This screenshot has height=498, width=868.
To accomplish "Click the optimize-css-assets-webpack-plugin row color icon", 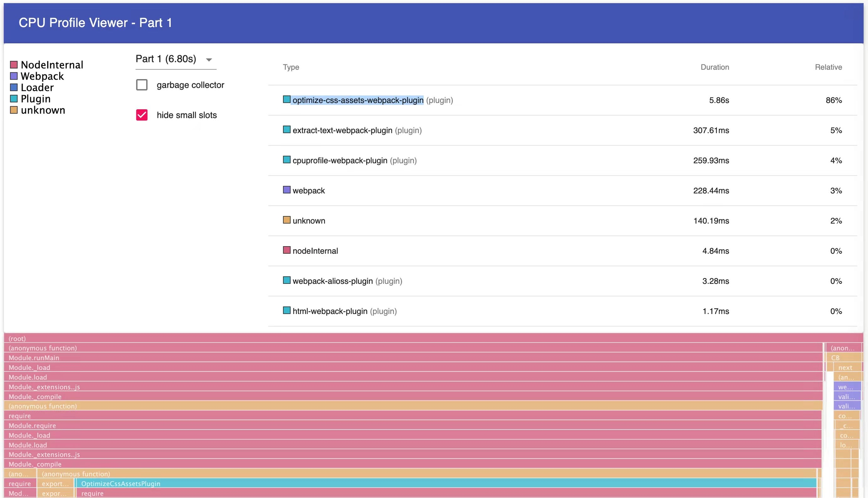I will pyautogui.click(x=287, y=100).
